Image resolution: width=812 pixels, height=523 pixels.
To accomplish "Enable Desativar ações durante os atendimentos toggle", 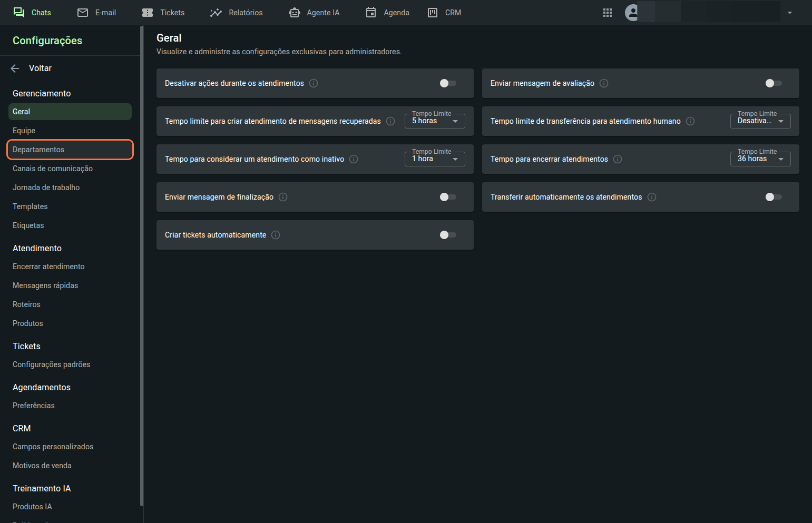I will click(x=448, y=83).
